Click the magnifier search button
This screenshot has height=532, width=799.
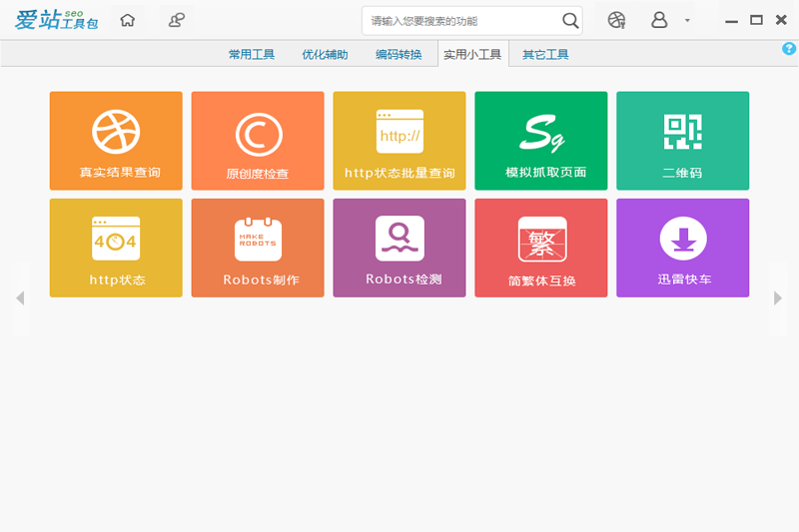(x=570, y=20)
